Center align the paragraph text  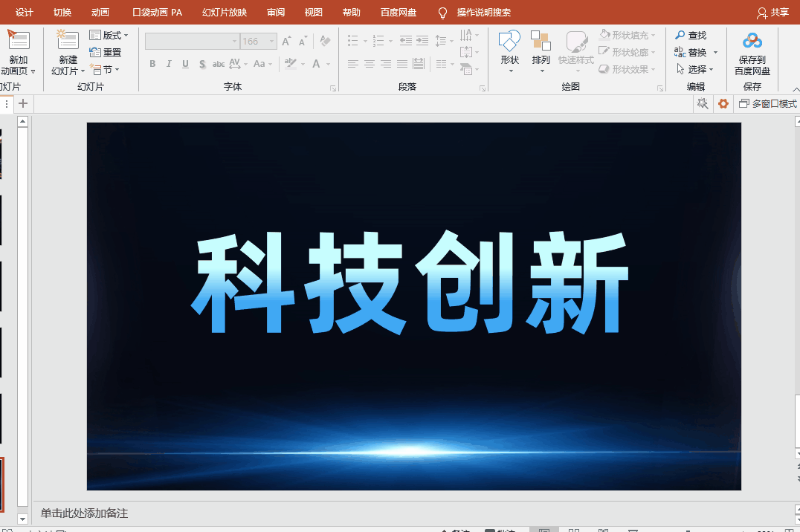click(x=370, y=64)
